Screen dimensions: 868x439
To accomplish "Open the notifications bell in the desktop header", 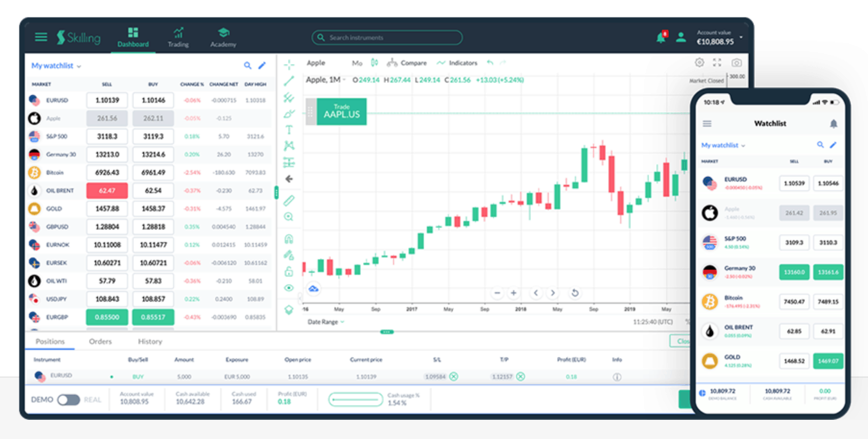I will tap(661, 37).
